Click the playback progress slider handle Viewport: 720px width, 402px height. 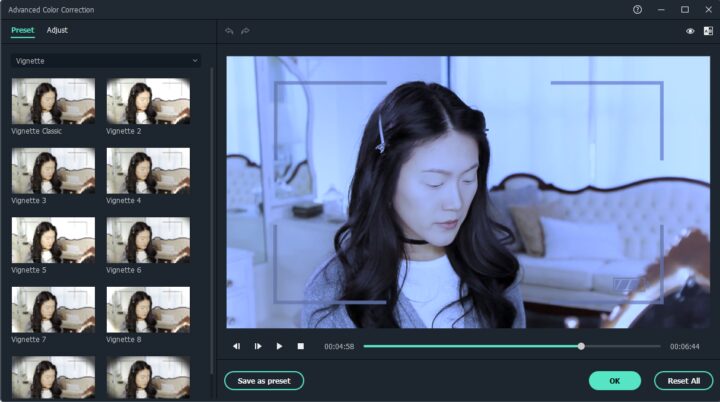click(581, 346)
